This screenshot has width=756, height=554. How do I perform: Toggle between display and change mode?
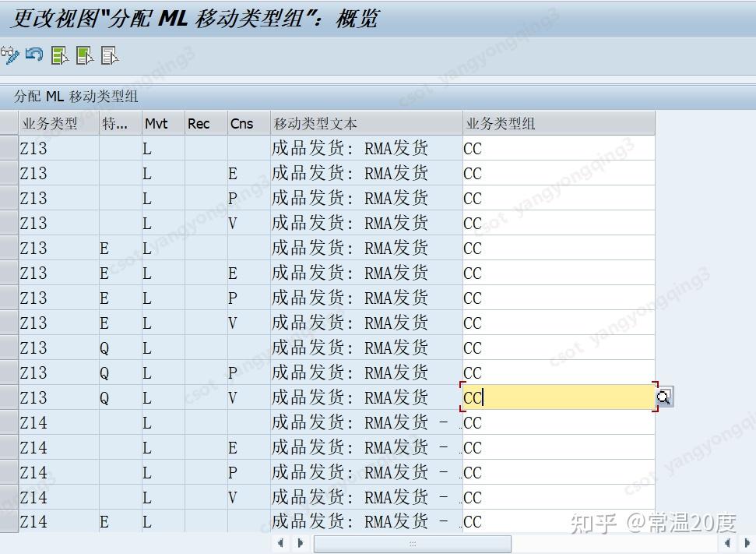pos(10,55)
